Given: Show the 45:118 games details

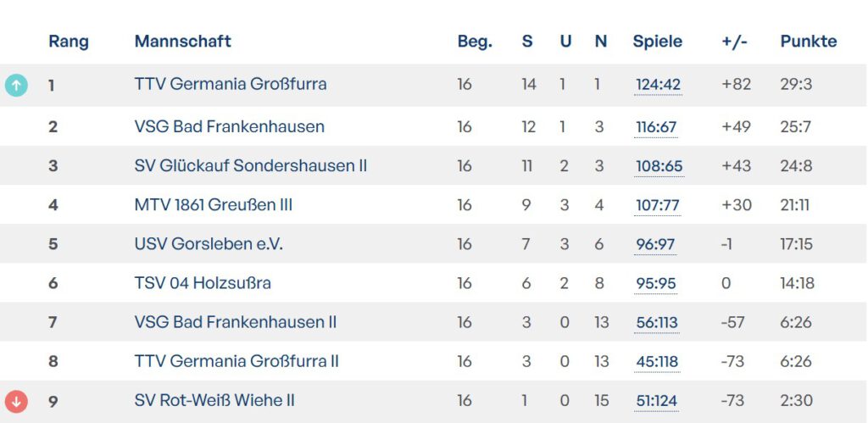Looking at the screenshot, I should tap(657, 361).
